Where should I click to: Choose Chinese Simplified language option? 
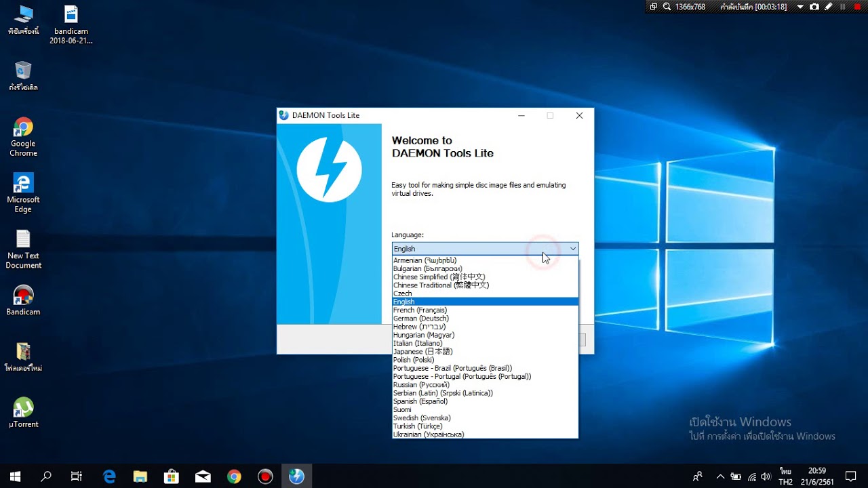(x=485, y=277)
